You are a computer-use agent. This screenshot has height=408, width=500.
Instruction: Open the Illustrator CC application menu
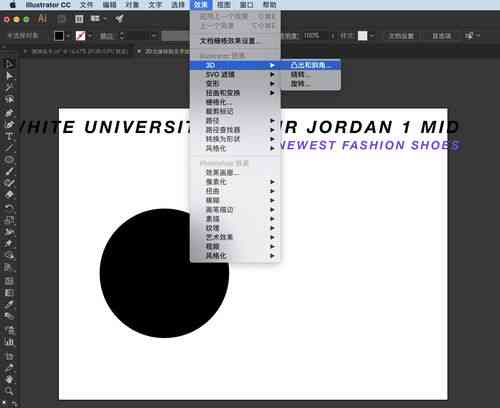pos(48,5)
